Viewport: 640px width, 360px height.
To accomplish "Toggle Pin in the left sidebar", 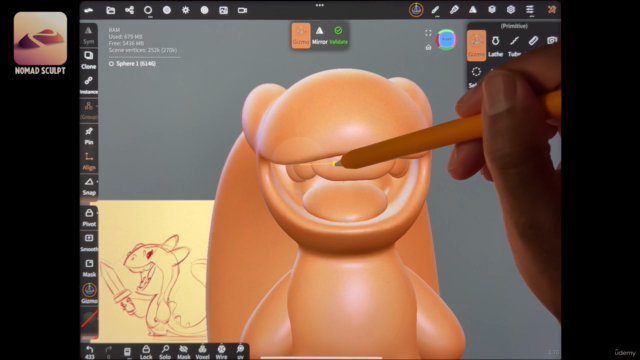I will pos(89,136).
